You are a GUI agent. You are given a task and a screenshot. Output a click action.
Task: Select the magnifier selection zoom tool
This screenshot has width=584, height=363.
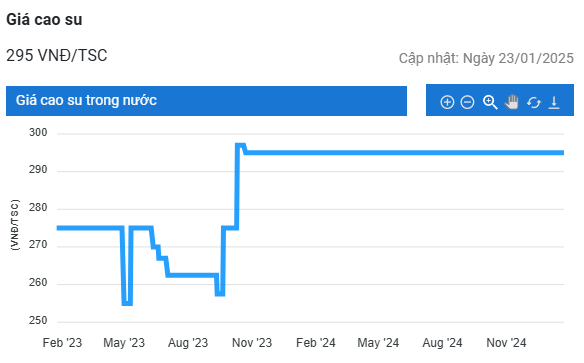[x=490, y=102]
